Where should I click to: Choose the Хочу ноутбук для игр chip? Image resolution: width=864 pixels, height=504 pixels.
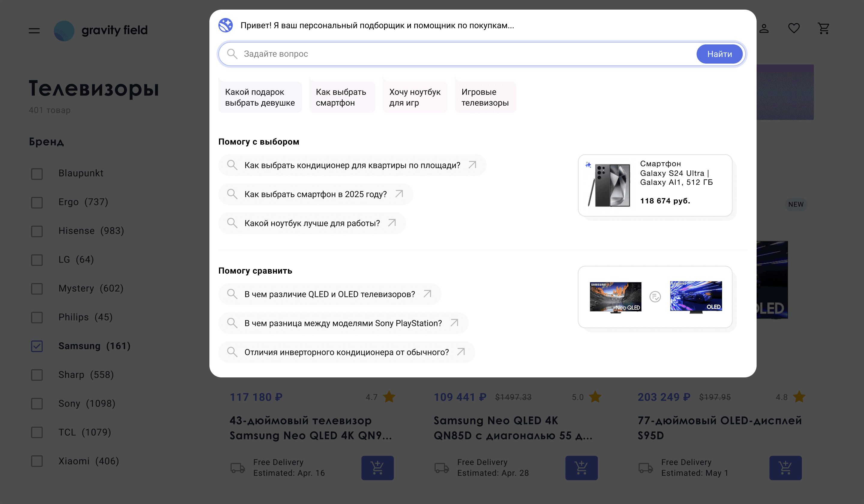(x=415, y=97)
